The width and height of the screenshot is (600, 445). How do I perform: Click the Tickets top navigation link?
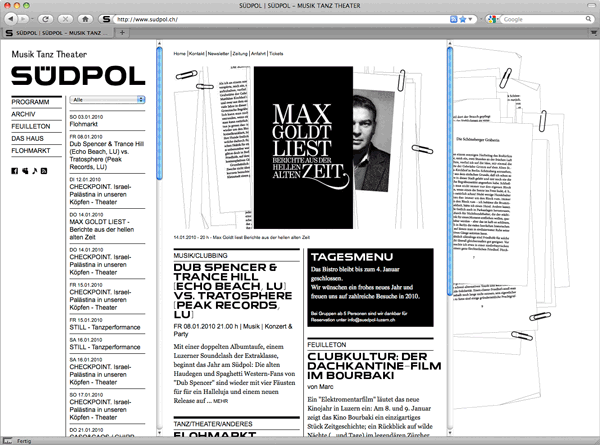pyautogui.click(x=276, y=54)
